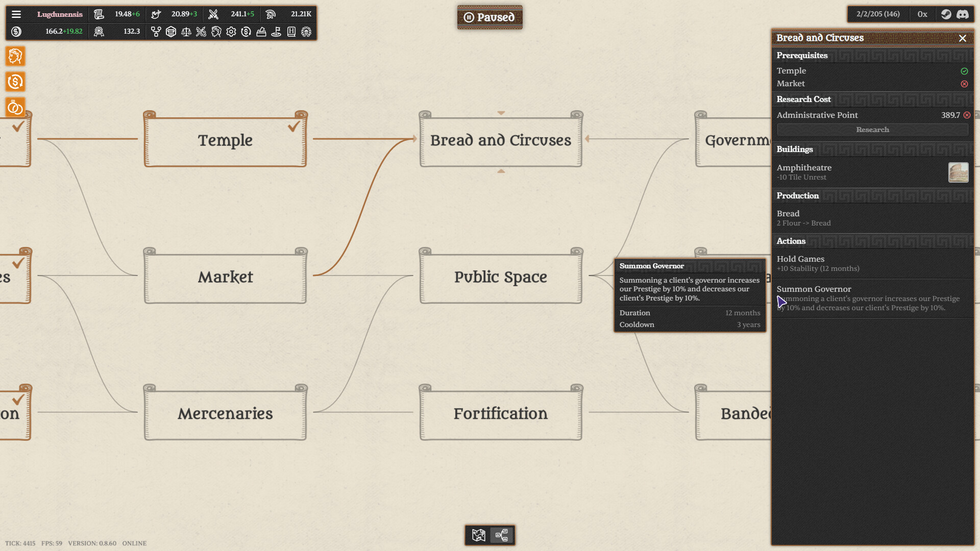Screen dimensions: 980x551
Task: Click the 21.21K manpower value
Action: [x=301, y=14]
